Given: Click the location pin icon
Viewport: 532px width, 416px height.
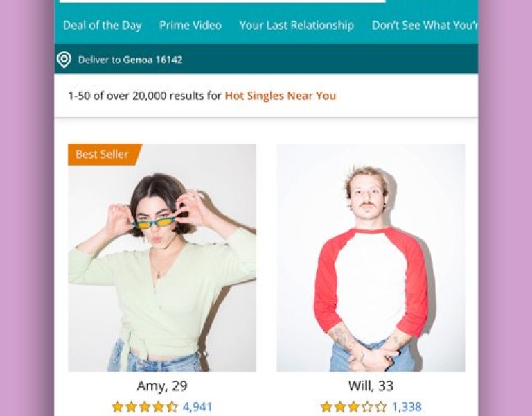Looking at the screenshot, I should (64, 60).
